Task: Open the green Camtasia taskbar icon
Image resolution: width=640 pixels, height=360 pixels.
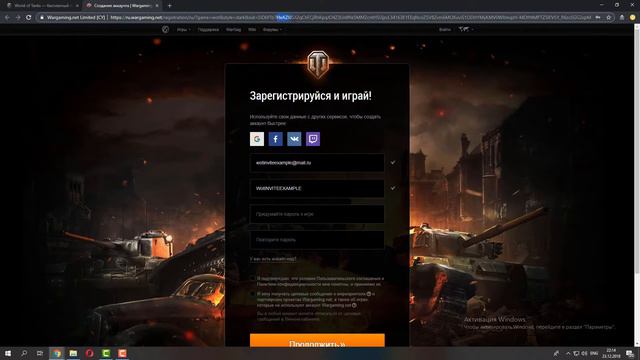Action: point(106,353)
